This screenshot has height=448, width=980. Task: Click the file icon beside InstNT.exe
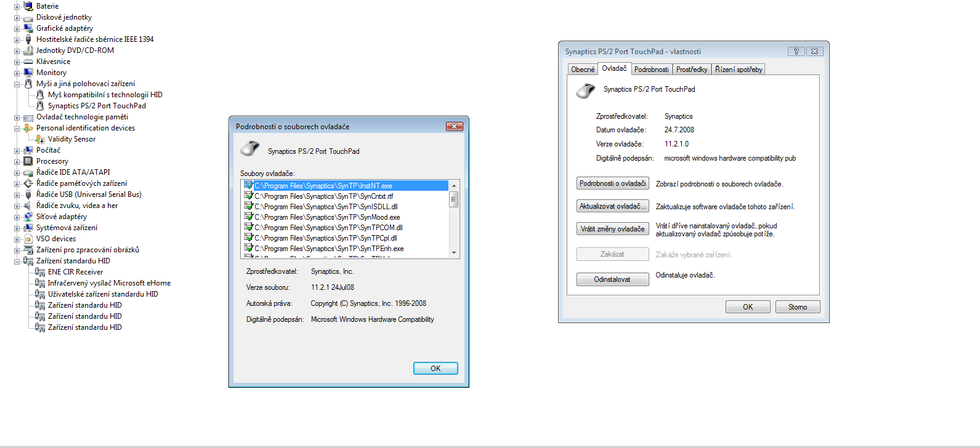tap(248, 185)
